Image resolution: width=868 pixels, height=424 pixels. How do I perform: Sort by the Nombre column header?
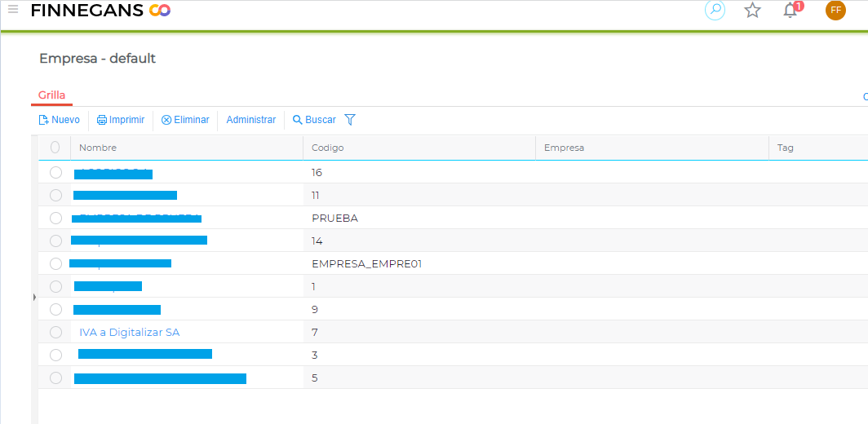coord(187,148)
